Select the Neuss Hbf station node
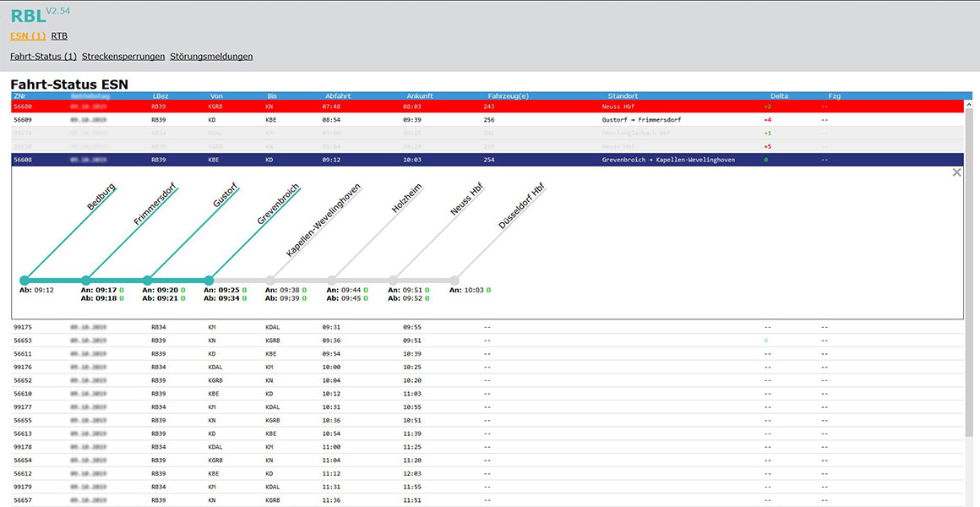The image size is (980, 507). [393, 280]
